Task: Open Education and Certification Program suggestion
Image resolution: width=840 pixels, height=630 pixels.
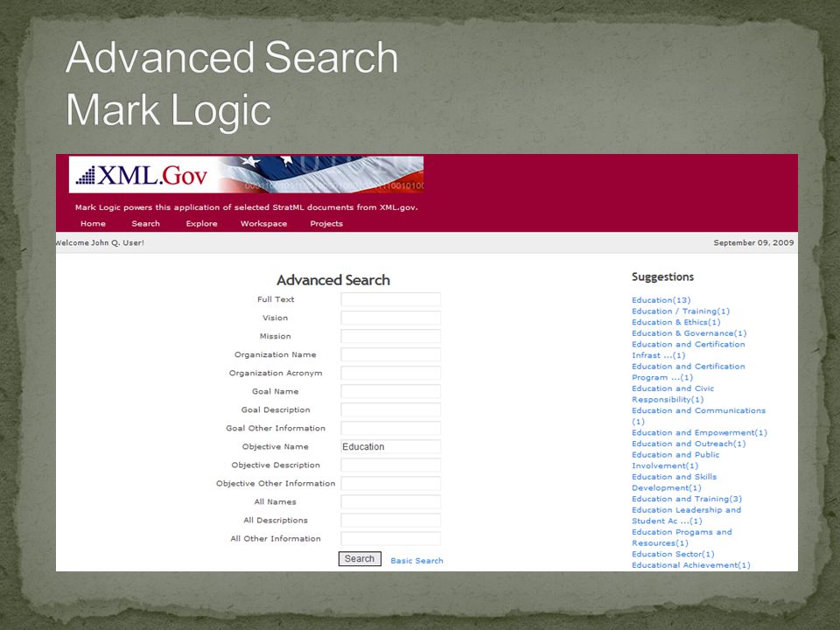Action: [x=689, y=372]
